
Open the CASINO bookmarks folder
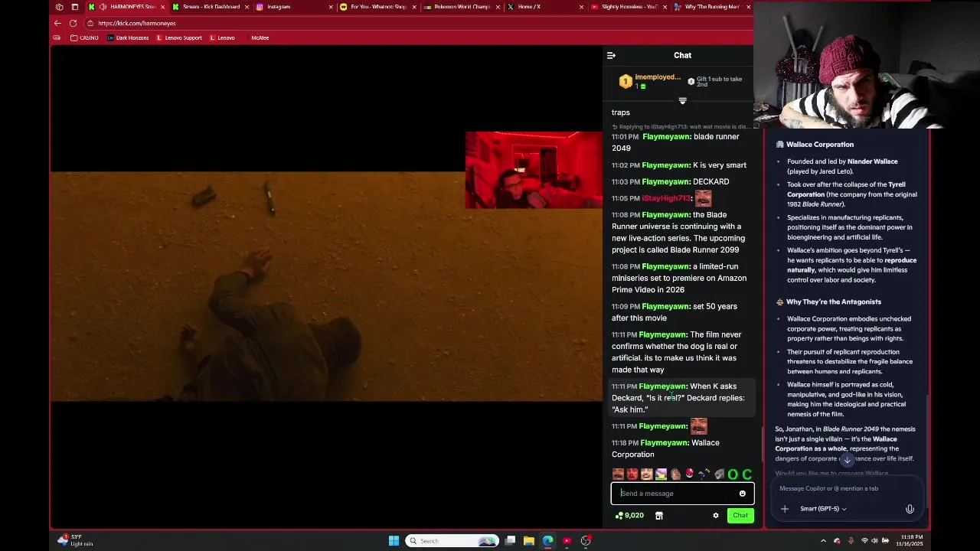84,37
